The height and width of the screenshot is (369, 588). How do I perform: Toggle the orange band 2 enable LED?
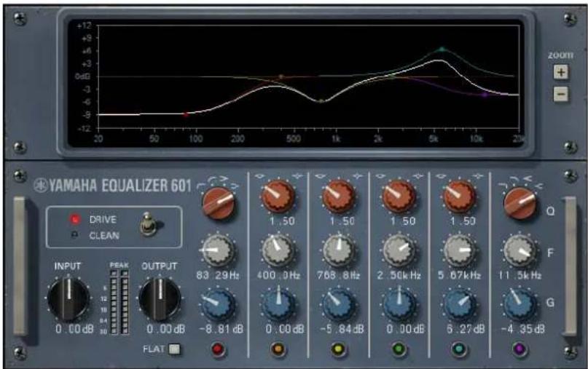[278, 349]
